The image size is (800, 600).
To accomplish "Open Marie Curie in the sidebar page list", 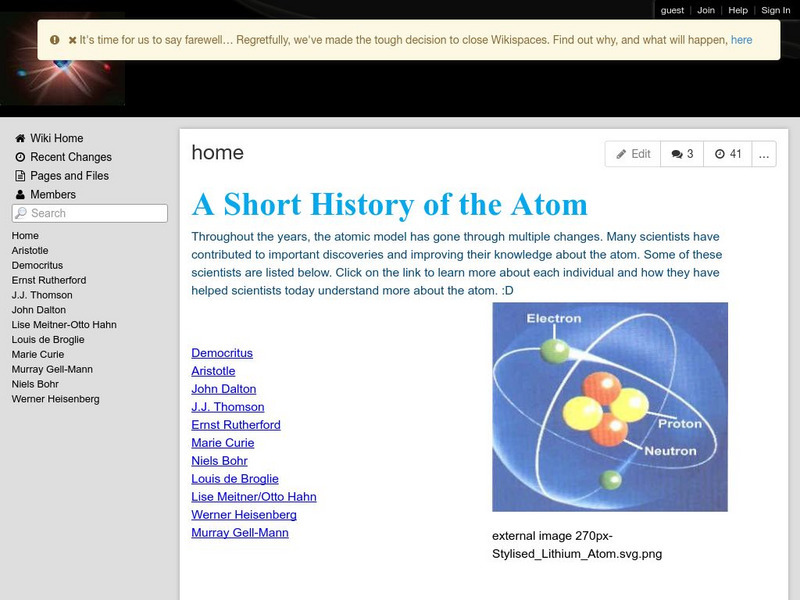I will point(38,354).
